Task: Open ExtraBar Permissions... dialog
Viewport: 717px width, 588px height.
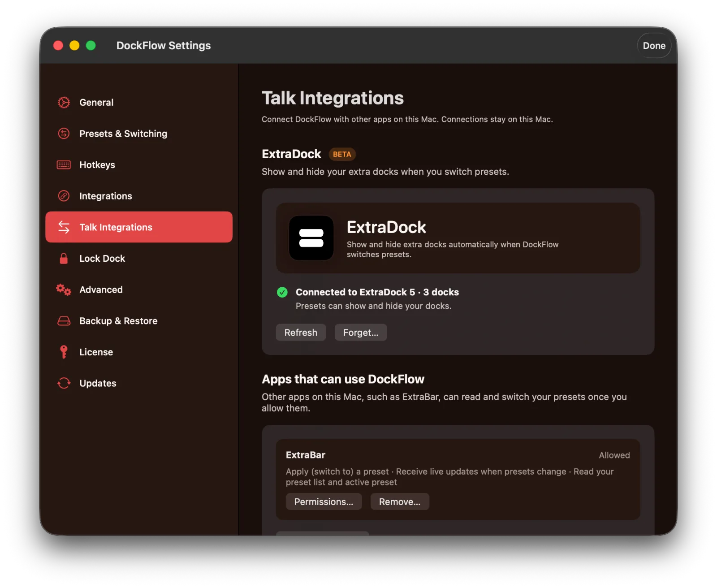Action: tap(324, 502)
